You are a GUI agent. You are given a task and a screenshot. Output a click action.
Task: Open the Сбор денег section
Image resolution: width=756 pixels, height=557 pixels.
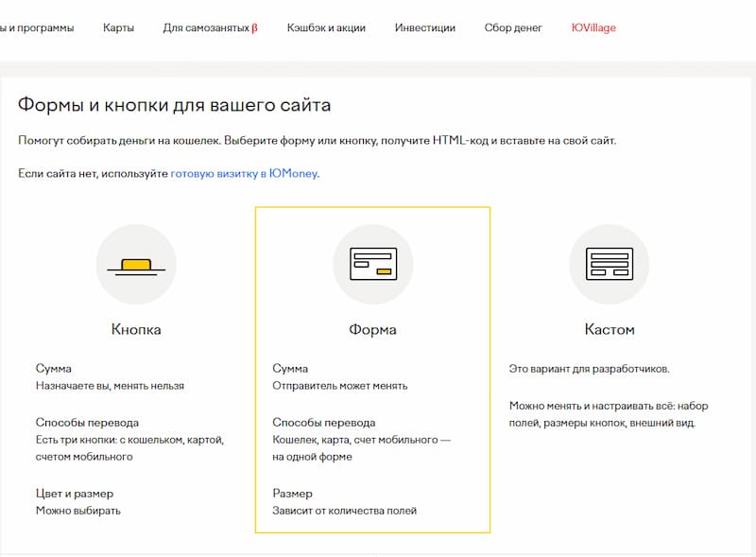pos(511,27)
